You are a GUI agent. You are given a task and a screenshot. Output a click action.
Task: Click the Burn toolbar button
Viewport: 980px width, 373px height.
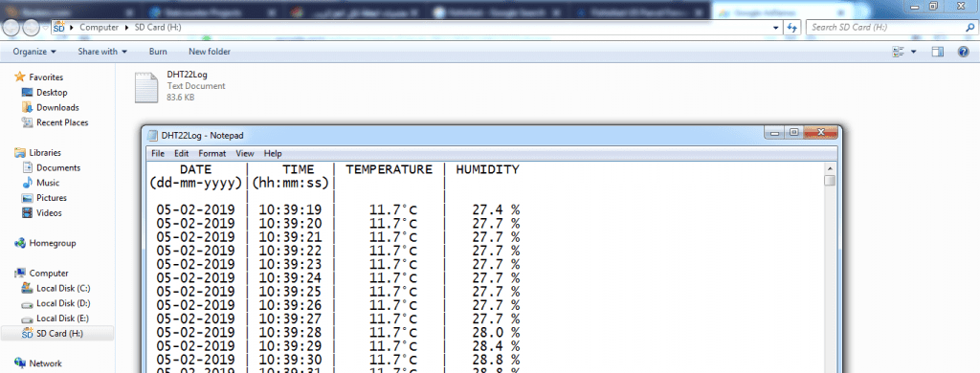click(158, 52)
